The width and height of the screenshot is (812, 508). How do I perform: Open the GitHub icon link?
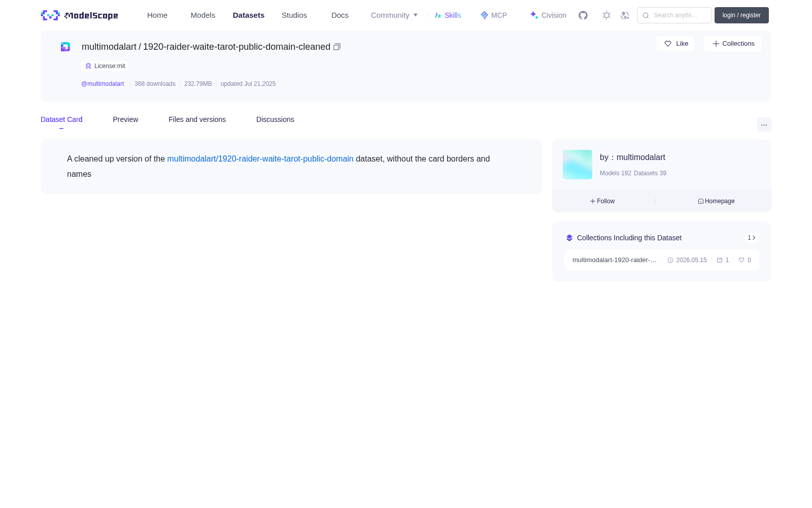coord(583,15)
